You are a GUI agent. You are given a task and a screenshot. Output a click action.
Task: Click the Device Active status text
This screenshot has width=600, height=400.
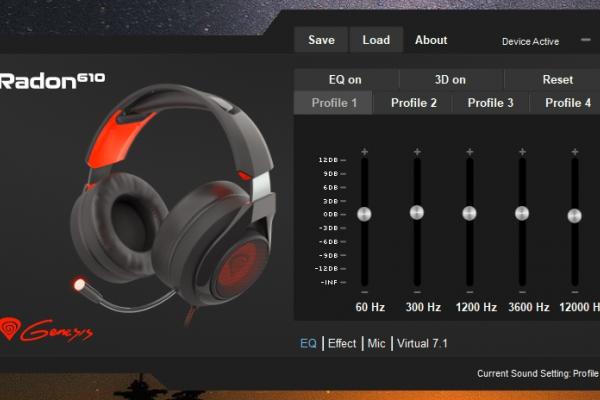click(530, 41)
